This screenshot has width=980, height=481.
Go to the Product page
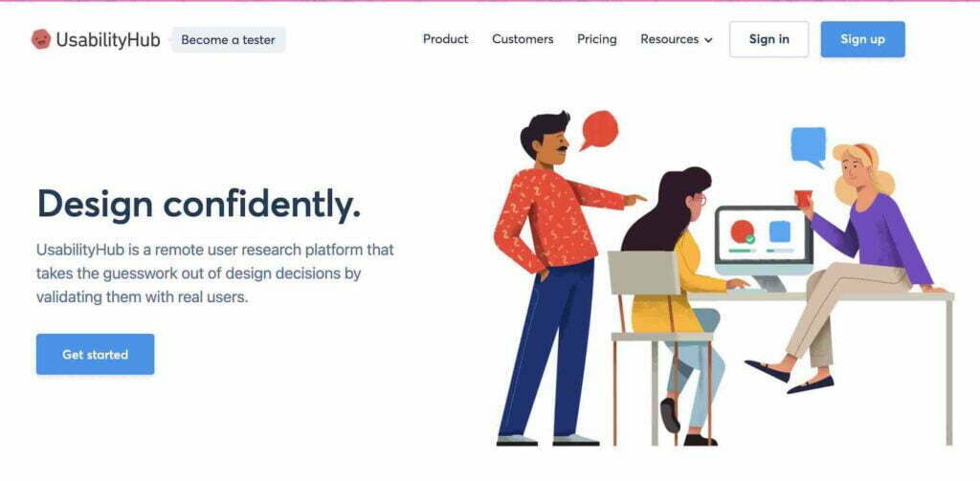(x=446, y=39)
